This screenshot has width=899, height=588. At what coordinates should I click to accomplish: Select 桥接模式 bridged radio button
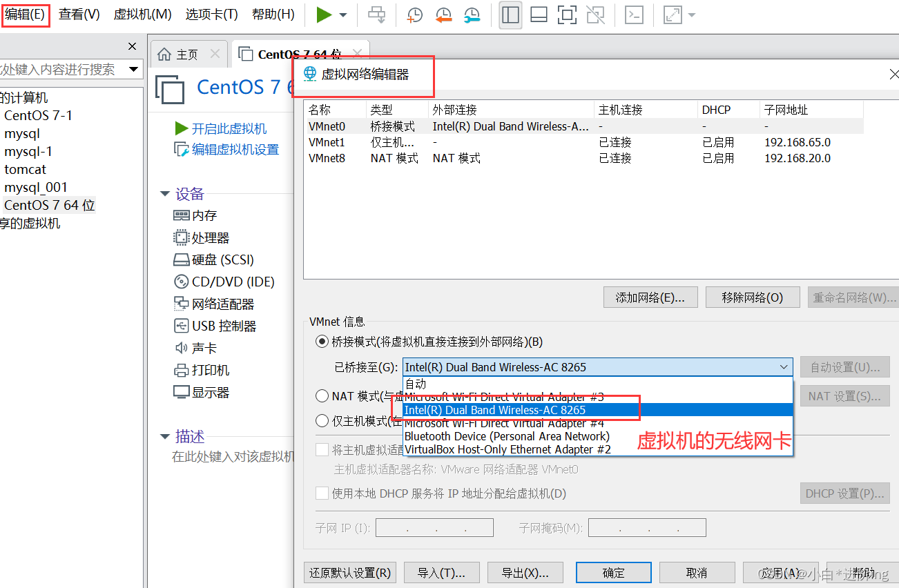(x=322, y=341)
